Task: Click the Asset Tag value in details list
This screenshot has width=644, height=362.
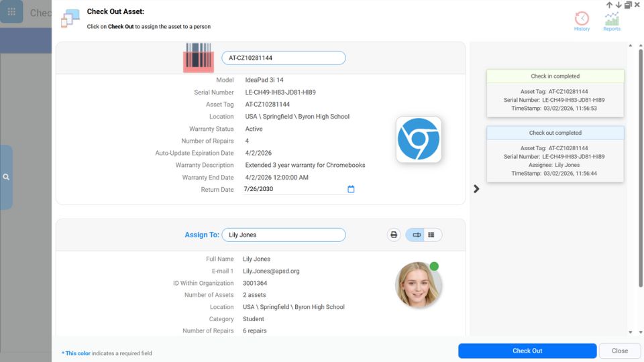Action: (x=268, y=105)
